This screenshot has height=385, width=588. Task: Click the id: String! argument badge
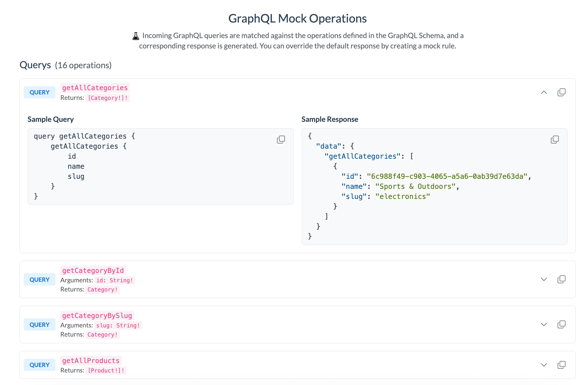point(114,280)
